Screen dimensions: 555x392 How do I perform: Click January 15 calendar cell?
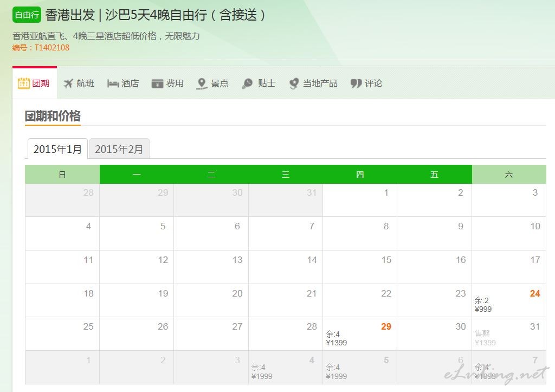[360, 267]
